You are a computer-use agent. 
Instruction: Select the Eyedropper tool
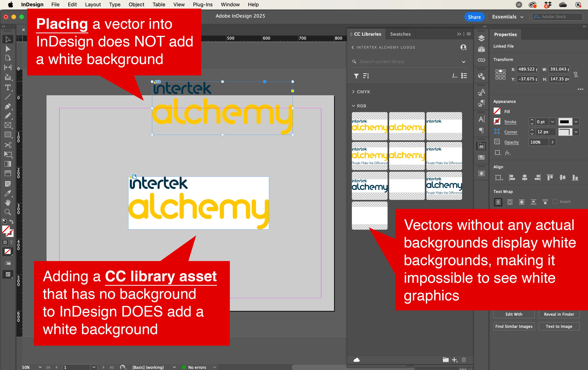[8, 193]
